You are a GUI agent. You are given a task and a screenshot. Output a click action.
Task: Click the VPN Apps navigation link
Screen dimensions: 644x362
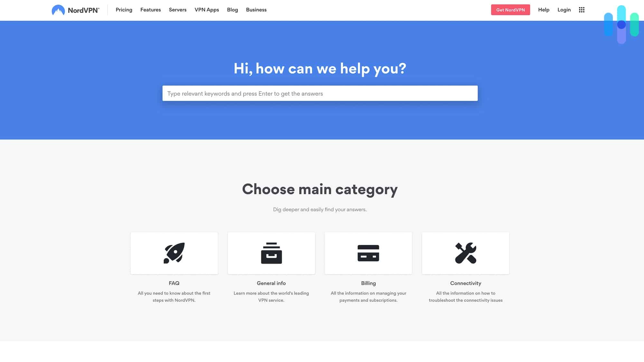206,10
